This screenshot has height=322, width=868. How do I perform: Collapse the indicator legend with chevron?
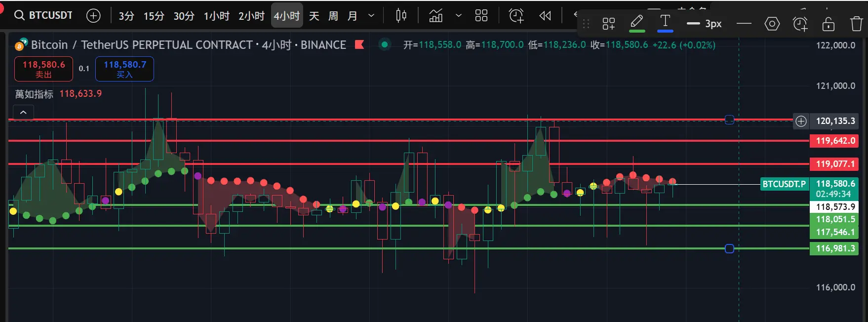point(23,113)
